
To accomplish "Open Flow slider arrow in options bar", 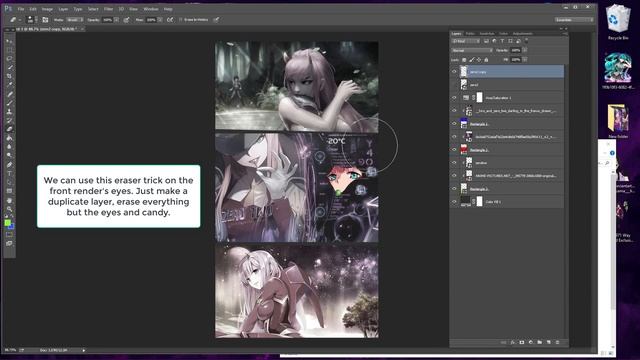I will tap(160, 20).
